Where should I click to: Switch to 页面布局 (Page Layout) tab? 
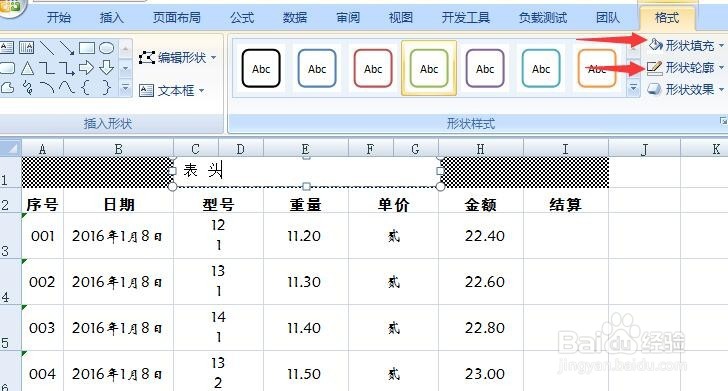click(x=177, y=18)
